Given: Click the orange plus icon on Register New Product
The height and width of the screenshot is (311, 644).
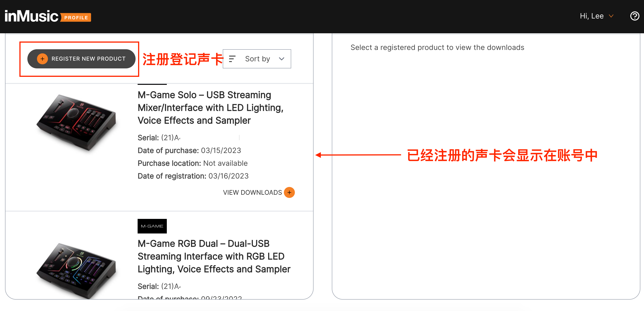Looking at the screenshot, I should pos(42,59).
